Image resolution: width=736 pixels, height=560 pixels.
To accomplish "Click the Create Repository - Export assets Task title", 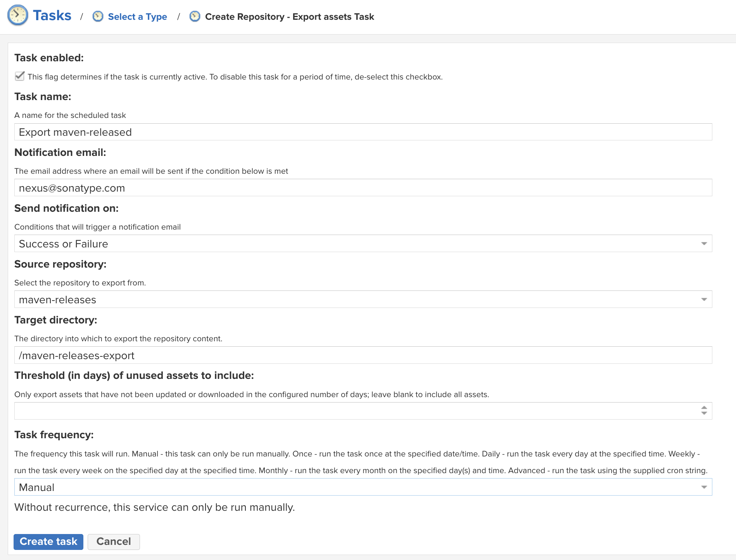I will (289, 17).
